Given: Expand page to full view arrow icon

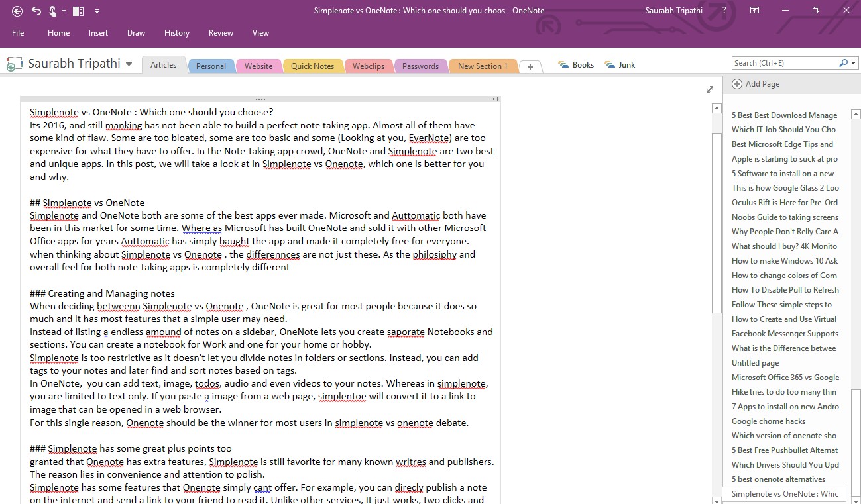Looking at the screenshot, I should pyautogui.click(x=710, y=89).
